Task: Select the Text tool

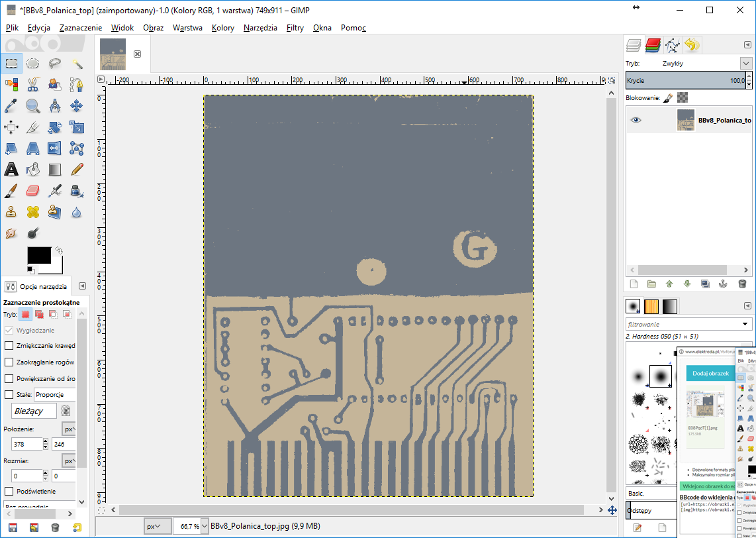Action: click(x=11, y=170)
